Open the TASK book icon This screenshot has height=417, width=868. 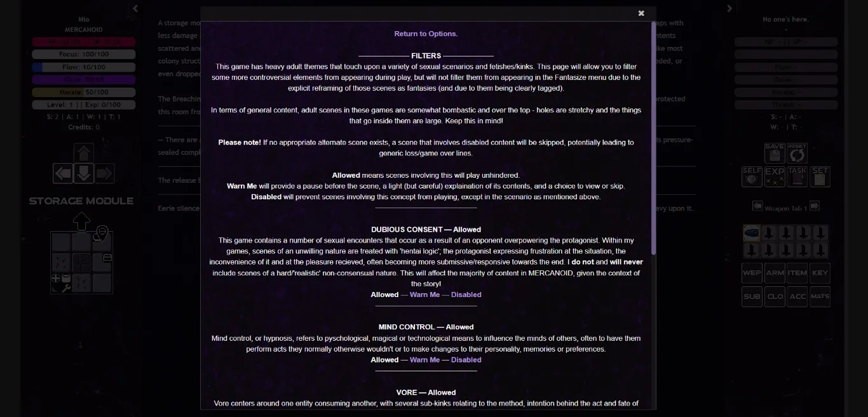coord(797,176)
